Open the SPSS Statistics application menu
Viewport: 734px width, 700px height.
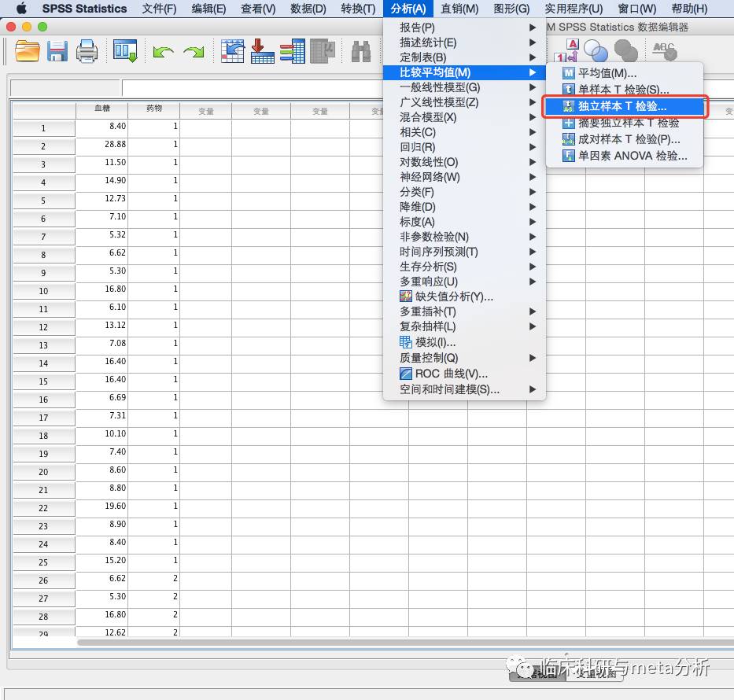[x=85, y=9]
